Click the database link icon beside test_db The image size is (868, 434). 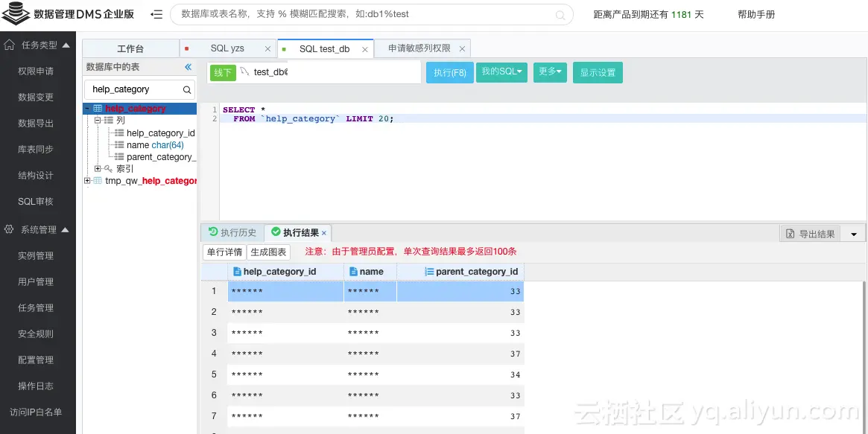tap(244, 71)
